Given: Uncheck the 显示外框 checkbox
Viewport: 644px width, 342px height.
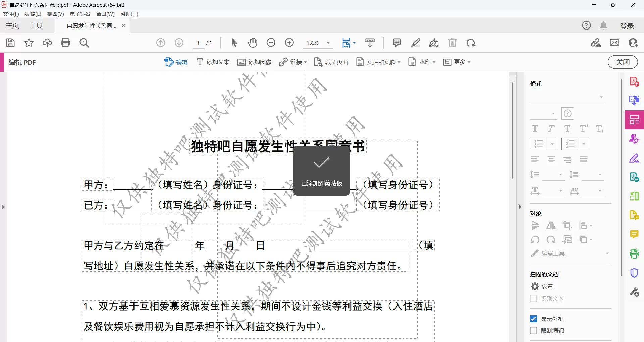Looking at the screenshot, I should (x=533, y=319).
